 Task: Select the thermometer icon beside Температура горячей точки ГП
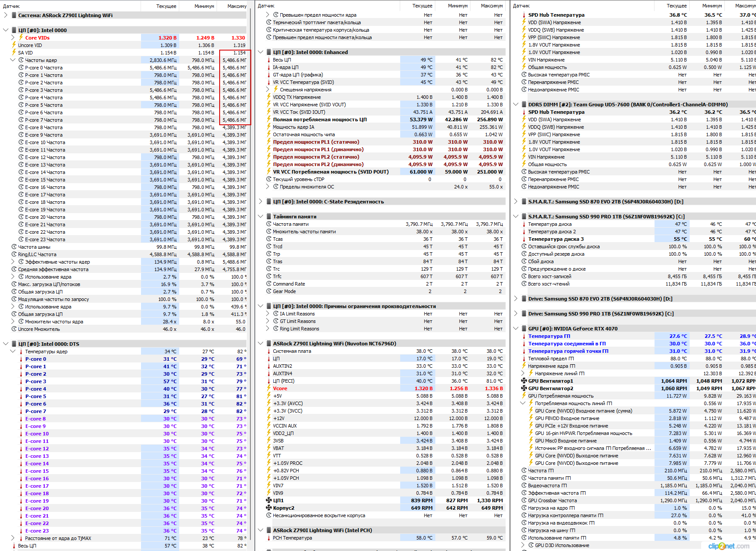524,351
